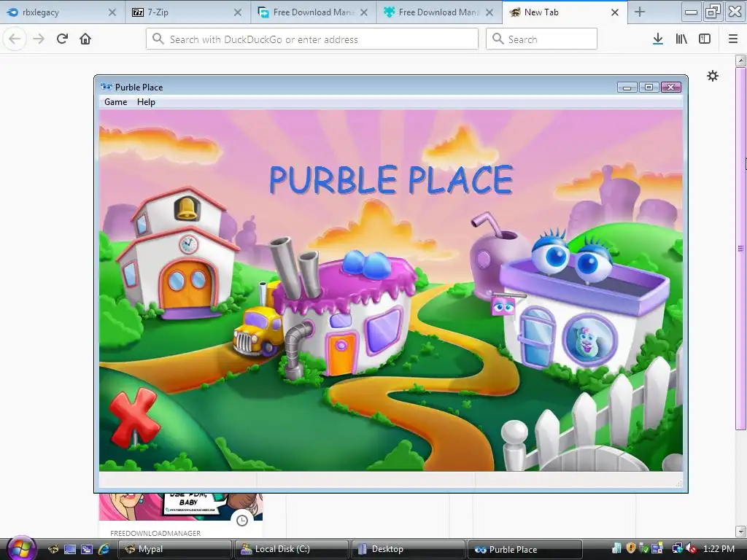Open the Windows Start orb

click(x=20, y=548)
